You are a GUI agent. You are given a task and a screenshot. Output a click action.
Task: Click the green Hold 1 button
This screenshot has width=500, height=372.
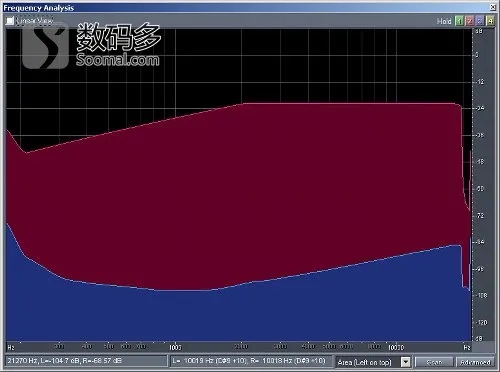coord(459,21)
